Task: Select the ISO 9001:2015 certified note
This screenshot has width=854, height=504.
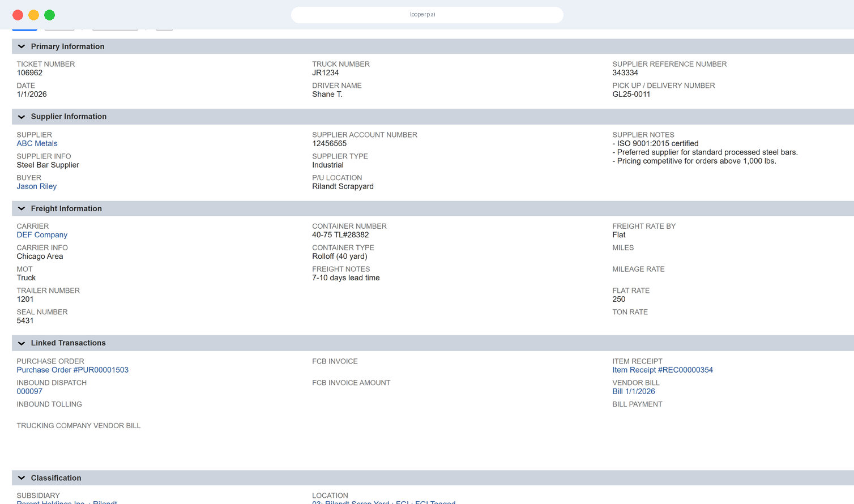Action: [x=656, y=144]
